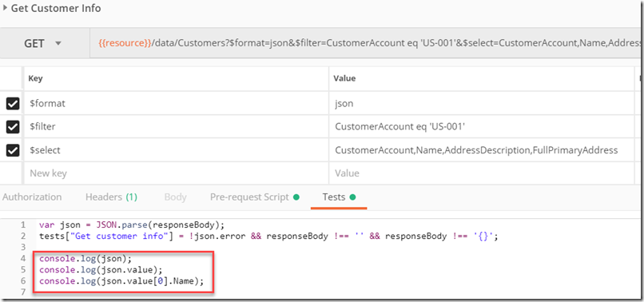Switch to the Pre-request Script tab
Image resolution: width=644 pixels, height=302 pixels.
tap(255, 197)
